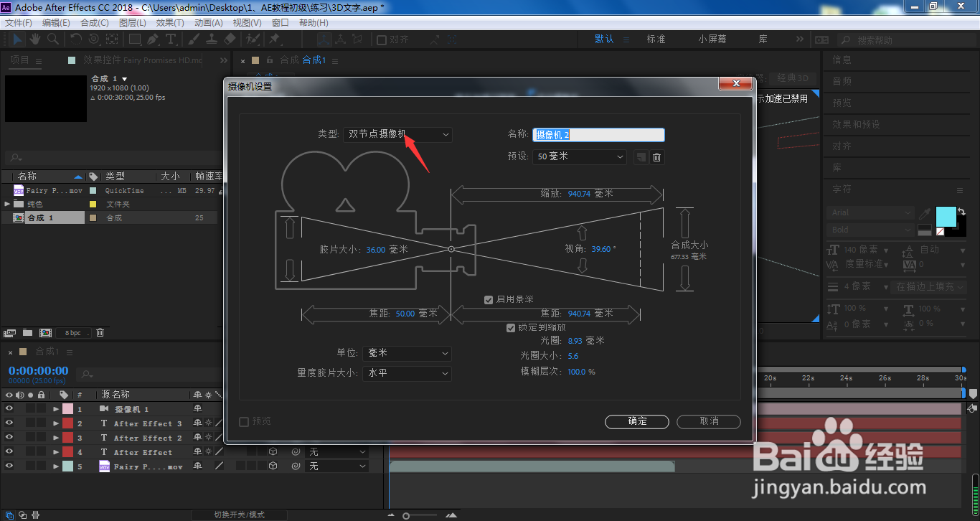Open the 类型 camera type dropdown
The height and width of the screenshot is (521, 980).
(x=397, y=134)
